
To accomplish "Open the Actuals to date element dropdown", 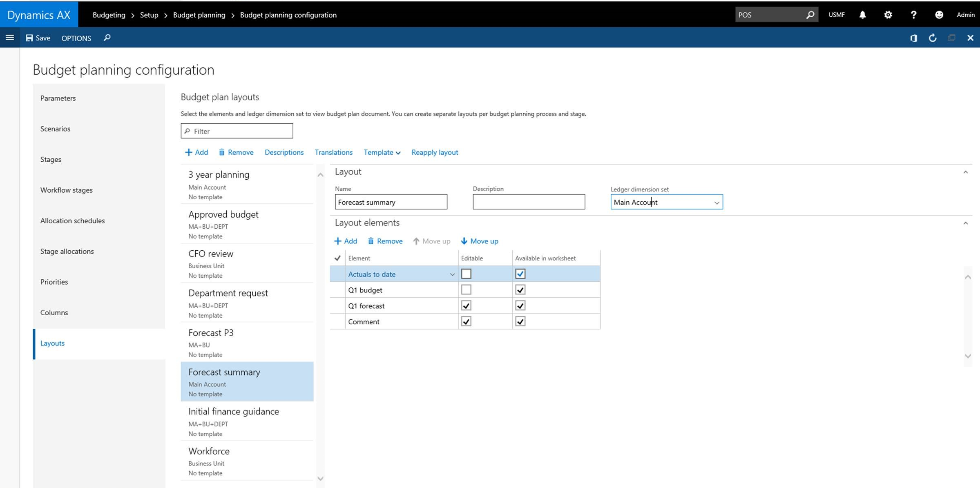I will coord(452,274).
